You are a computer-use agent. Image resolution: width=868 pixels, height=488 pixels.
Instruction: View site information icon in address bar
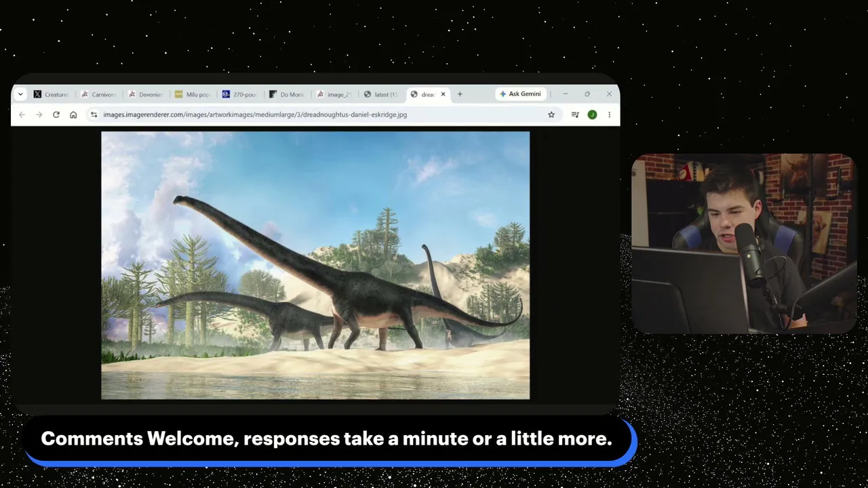point(94,115)
